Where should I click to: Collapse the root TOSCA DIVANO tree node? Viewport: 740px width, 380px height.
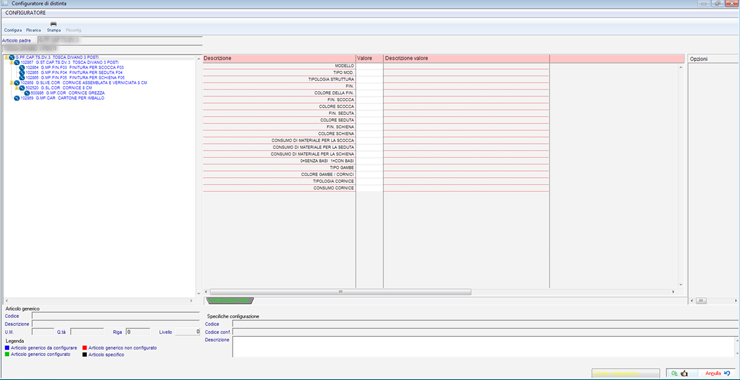pos(6,57)
